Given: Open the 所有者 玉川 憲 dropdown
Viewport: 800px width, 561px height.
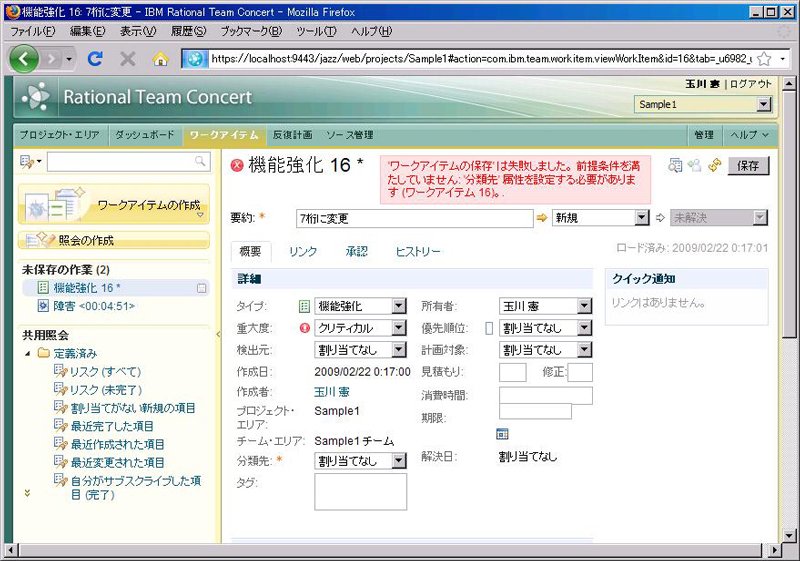Looking at the screenshot, I should point(545,306).
